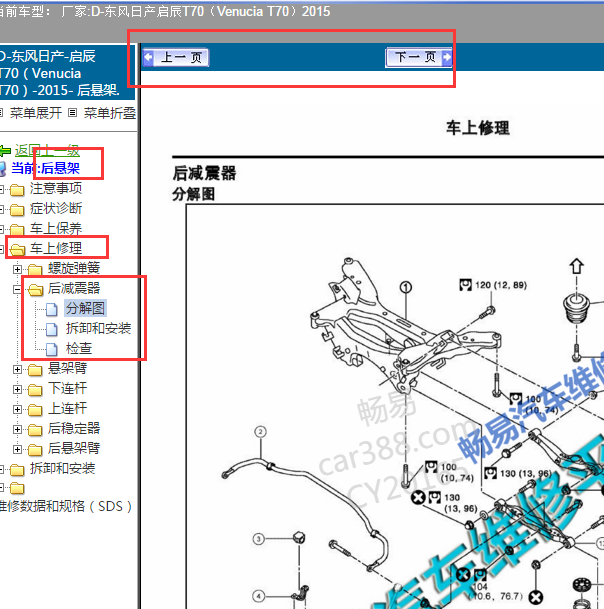Image resolution: width=604 pixels, height=609 pixels.
Task: Select the 车上修理 folder
Action: (56, 248)
